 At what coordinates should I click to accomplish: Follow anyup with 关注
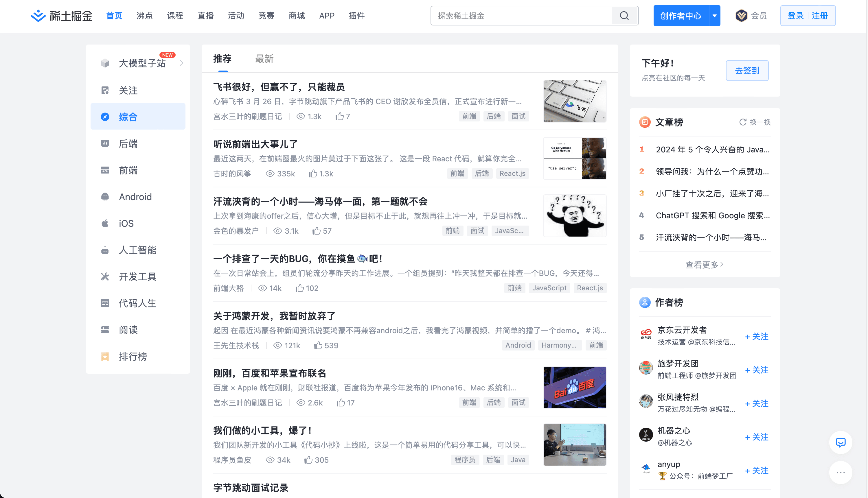click(x=757, y=471)
